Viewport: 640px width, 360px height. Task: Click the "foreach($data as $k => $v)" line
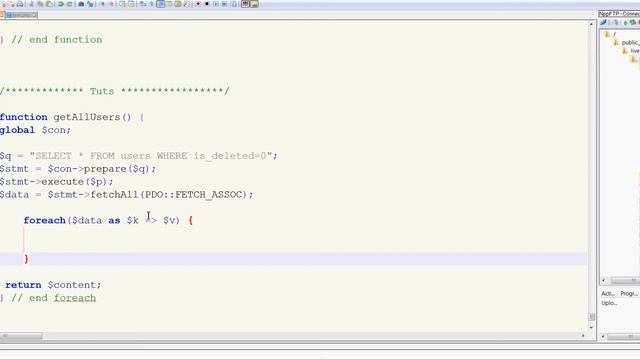point(108,220)
